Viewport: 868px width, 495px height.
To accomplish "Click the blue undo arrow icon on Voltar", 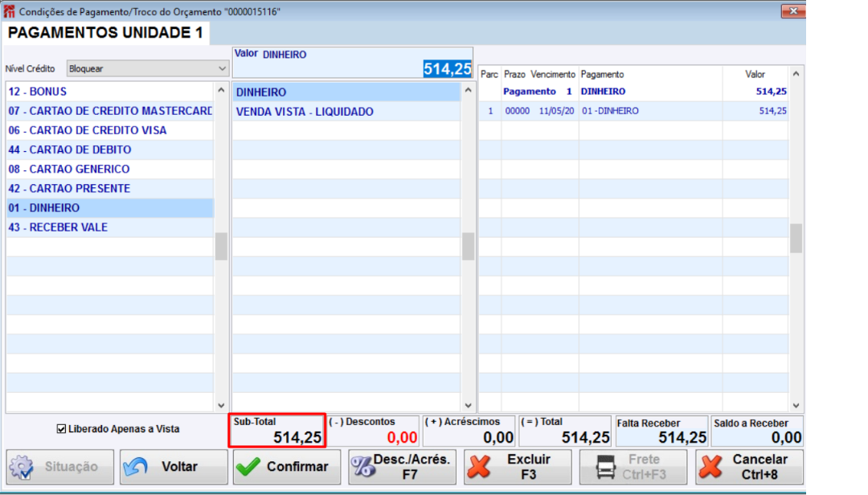I will pos(136,467).
